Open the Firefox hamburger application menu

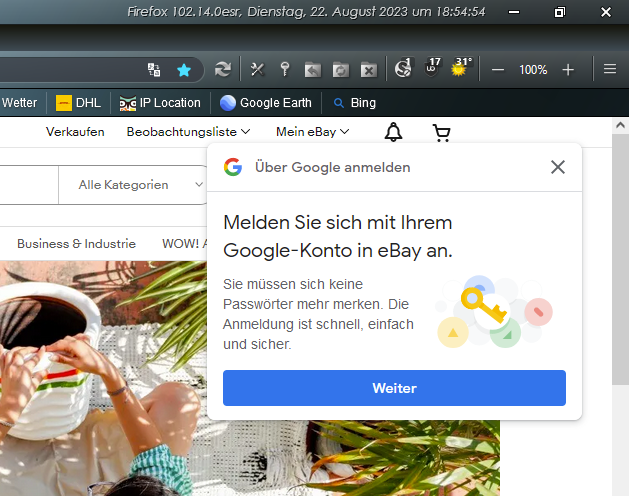[610, 69]
